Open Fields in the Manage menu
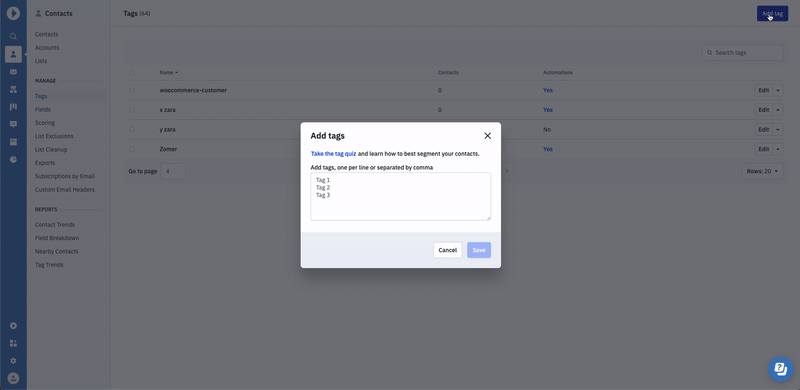 [43, 109]
